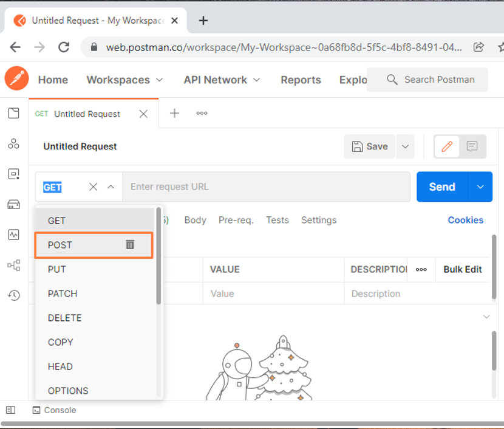
Task: Open Bulk Edit for request parameters
Action: pos(462,269)
